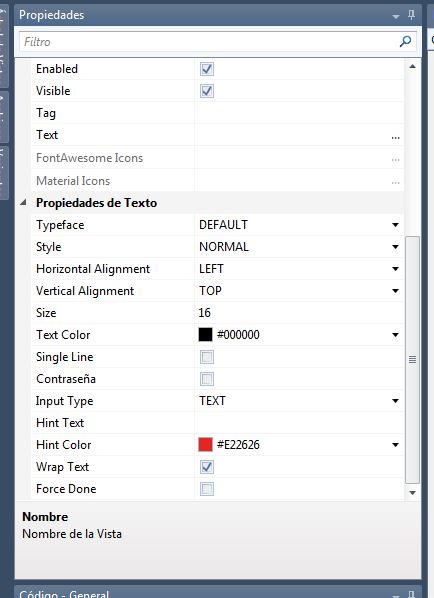This screenshot has width=434, height=598.
Task: Toggle the Visible checkbox
Action: 207,91
